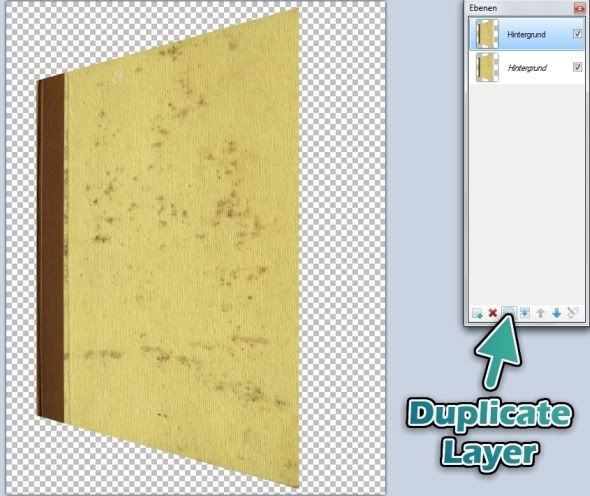
Task: Select the italic Hintergrund layer entry
Action: pyautogui.click(x=527, y=68)
